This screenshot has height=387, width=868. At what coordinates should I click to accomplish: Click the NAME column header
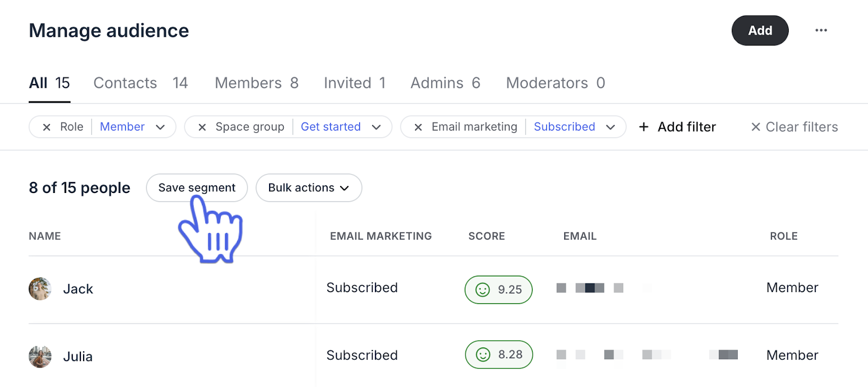[45, 236]
